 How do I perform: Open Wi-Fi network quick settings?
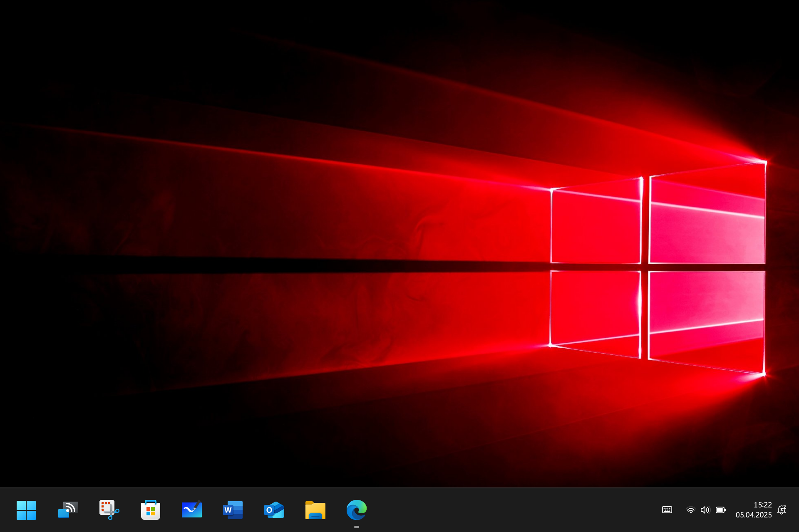coord(690,510)
